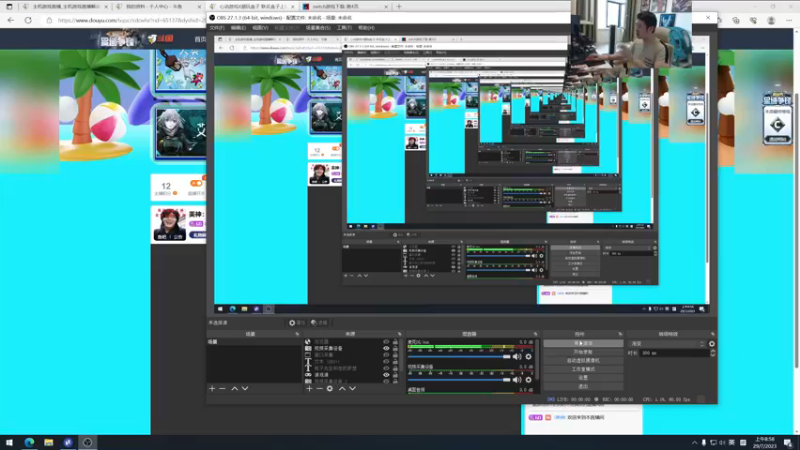Image resolution: width=800 pixels, height=450 pixels.
Task: Open Edge from the taskbar
Action: coord(29,442)
